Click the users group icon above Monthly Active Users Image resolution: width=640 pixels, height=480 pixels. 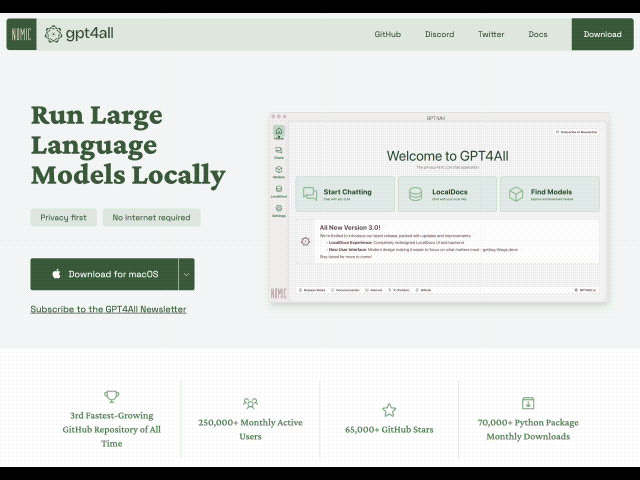pyautogui.click(x=250, y=403)
